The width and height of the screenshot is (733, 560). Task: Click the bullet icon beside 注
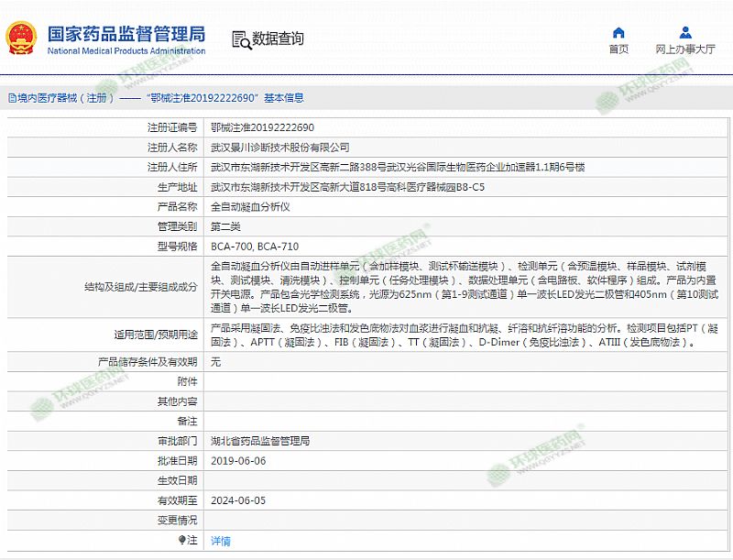coord(181,541)
